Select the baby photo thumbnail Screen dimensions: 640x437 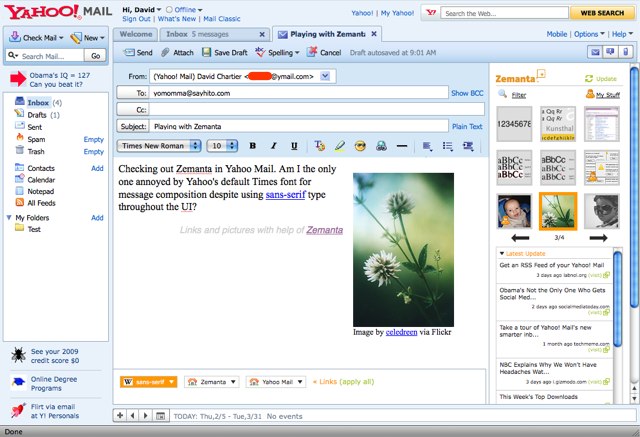tap(514, 211)
